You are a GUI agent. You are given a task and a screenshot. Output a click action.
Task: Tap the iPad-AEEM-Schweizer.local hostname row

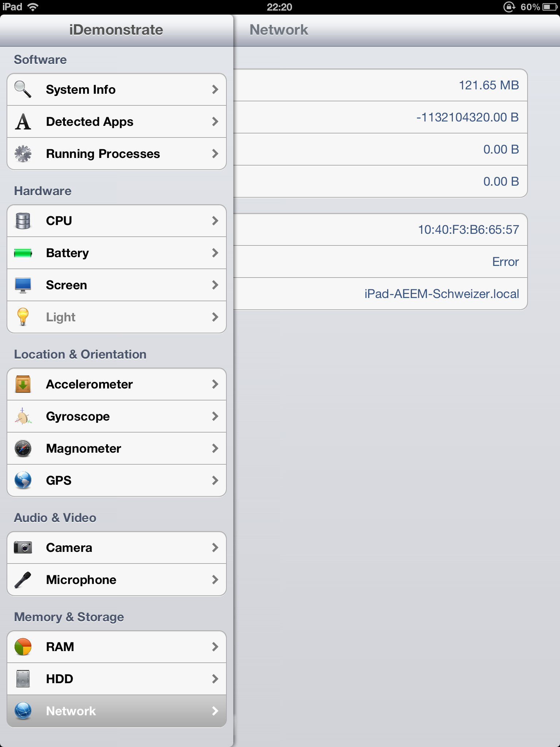[x=380, y=294]
